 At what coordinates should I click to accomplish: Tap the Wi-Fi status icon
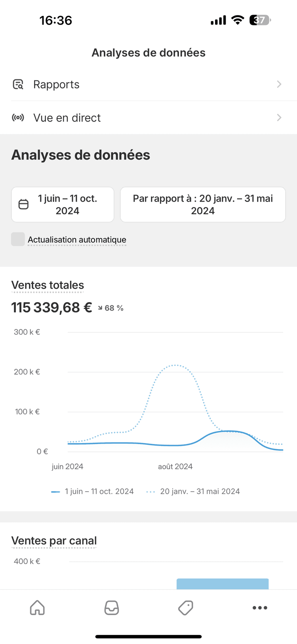pyautogui.click(x=238, y=20)
